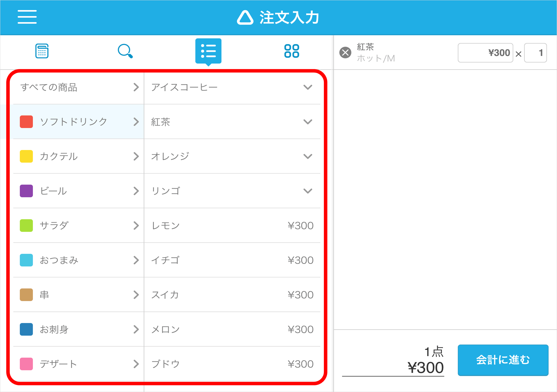
Task: Add レモン ¥300 to order
Action: point(232,225)
